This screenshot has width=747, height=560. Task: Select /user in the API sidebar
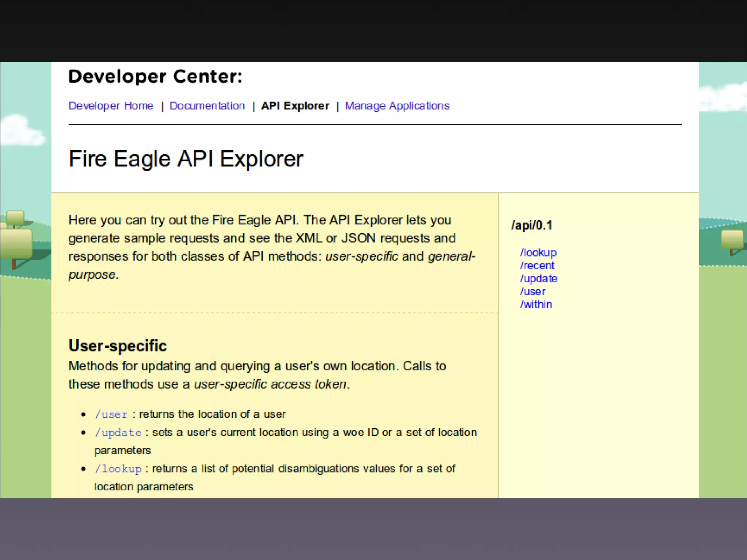click(533, 291)
